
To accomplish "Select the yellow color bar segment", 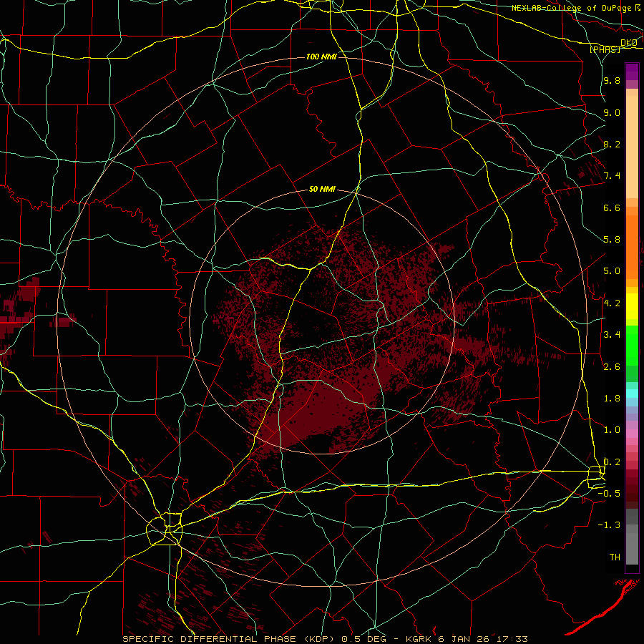I will tap(632, 306).
